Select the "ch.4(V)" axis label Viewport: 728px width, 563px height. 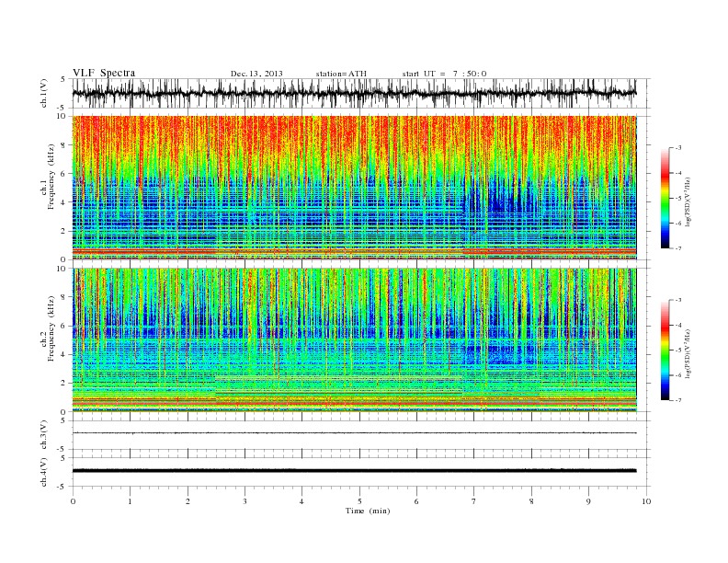pyautogui.click(x=43, y=472)
